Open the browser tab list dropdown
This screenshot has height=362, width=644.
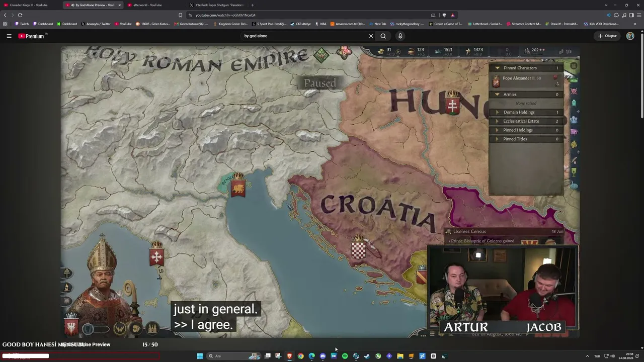(x=606, y=5)
